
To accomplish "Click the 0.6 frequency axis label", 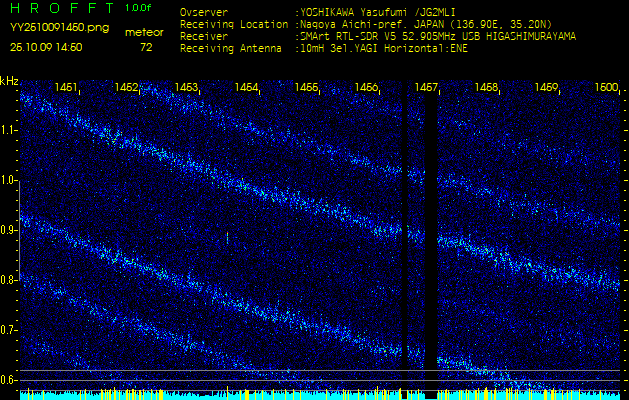I will point(10,380).
